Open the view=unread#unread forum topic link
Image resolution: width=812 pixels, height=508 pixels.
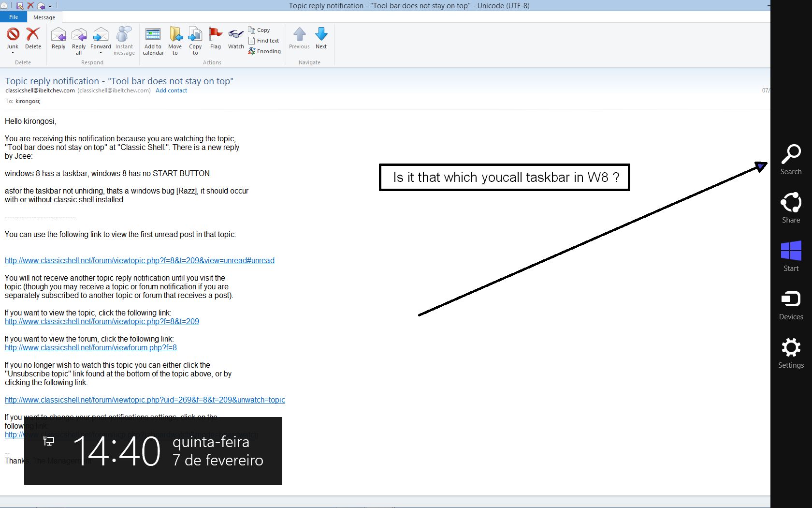[140, 260]
